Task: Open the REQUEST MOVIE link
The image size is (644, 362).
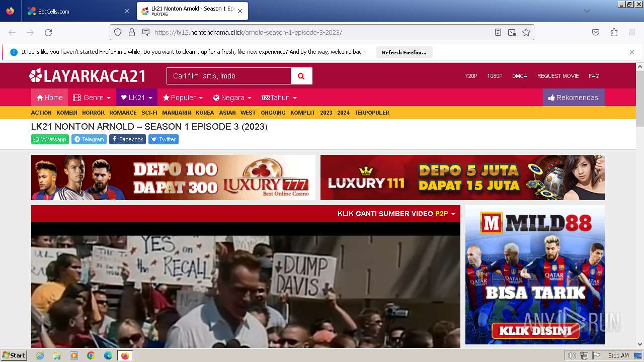Action: pyautogui.click(x=558, y=76)
